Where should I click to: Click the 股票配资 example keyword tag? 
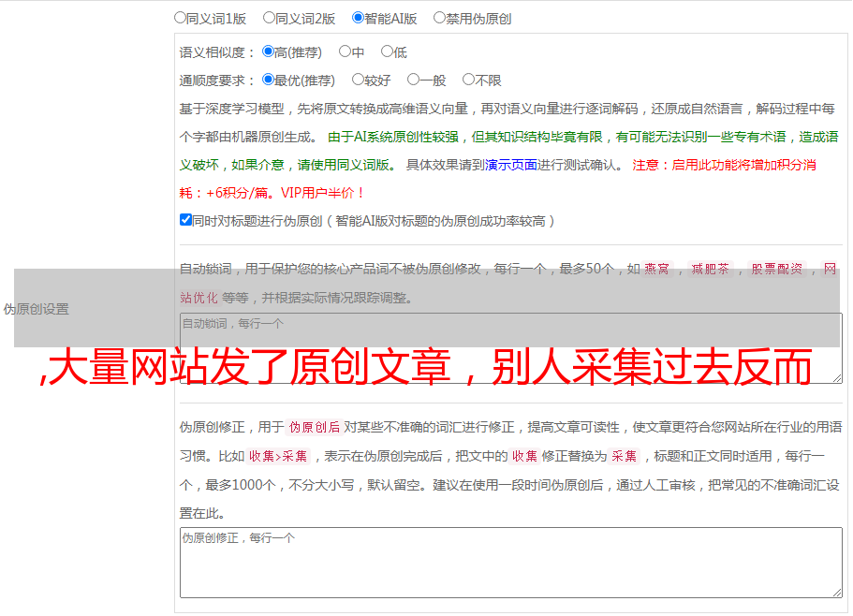[777, 269]
